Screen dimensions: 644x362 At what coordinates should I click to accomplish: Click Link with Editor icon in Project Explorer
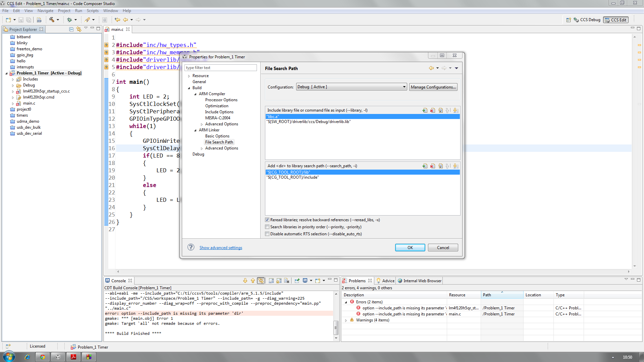[x=78, y=29]
